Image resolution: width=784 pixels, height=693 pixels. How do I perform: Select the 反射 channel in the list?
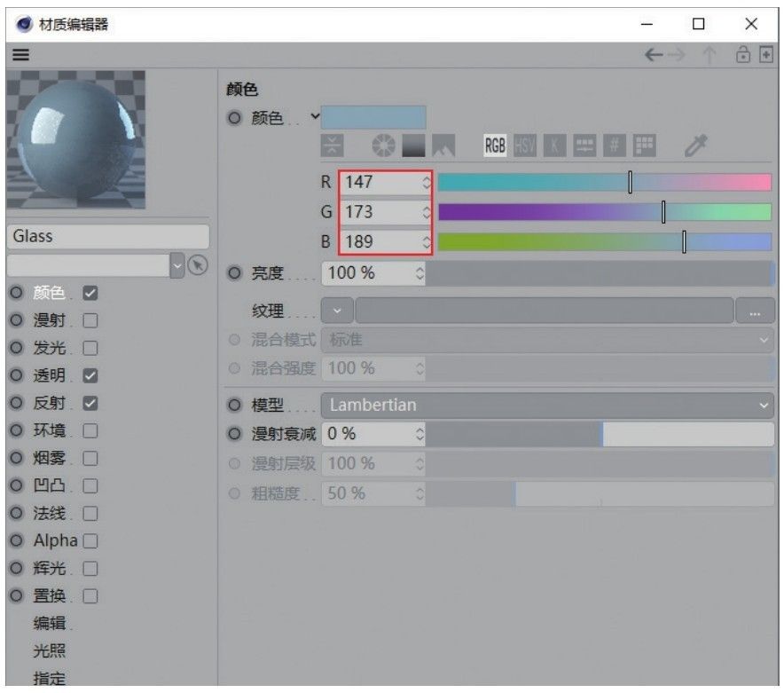(49, 403)
